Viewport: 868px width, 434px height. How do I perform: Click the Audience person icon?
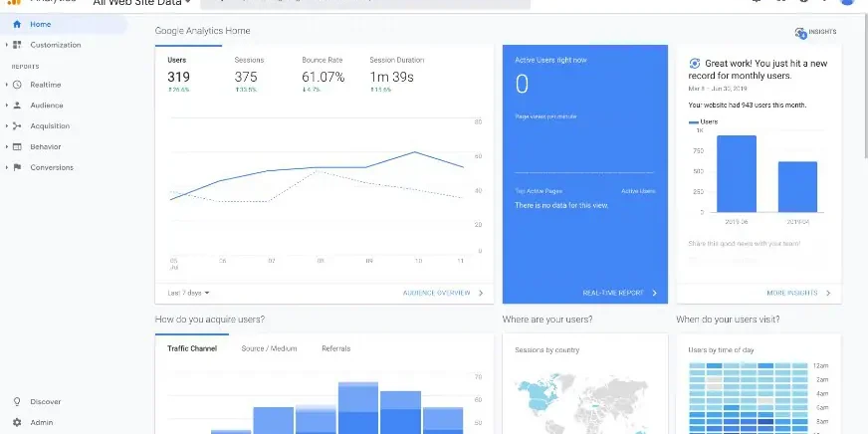(x=17, y=106)
